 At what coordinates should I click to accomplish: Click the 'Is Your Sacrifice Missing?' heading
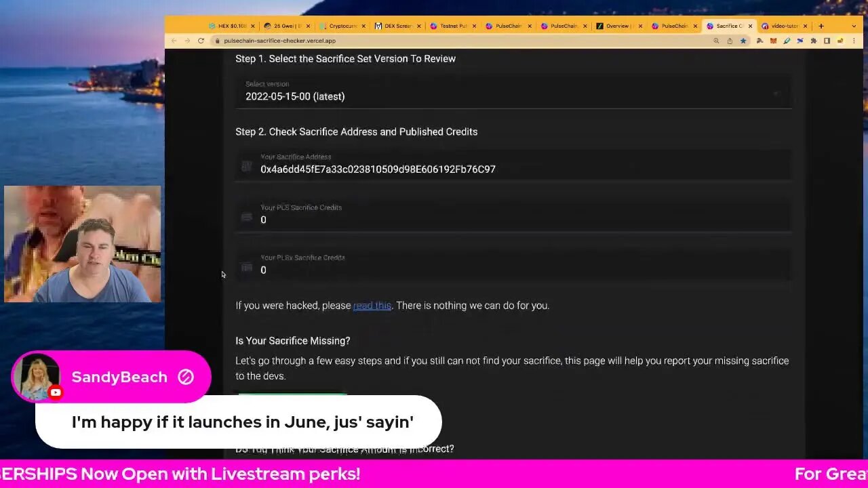[293, 341]
